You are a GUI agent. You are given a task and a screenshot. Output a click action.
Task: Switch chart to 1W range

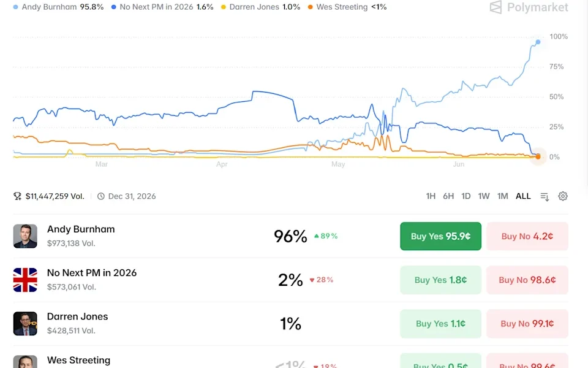tap(484, 196)
